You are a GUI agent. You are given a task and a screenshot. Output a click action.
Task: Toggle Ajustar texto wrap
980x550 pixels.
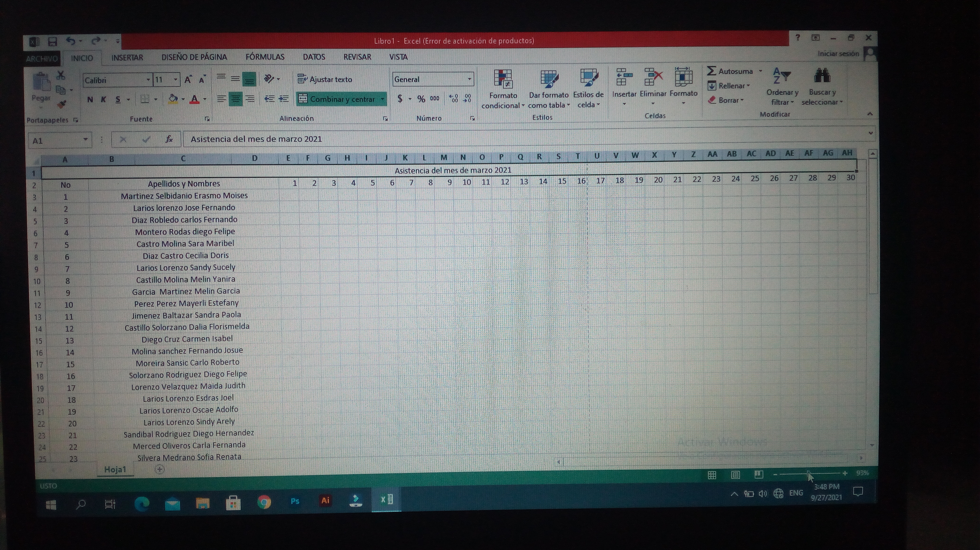coord(325,79)
